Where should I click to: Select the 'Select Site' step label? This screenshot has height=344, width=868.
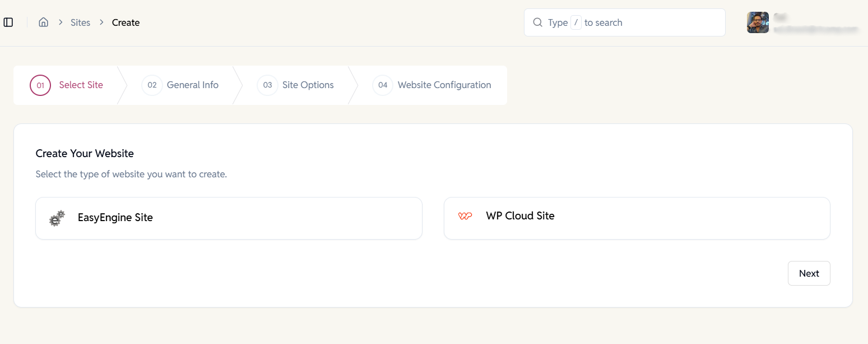(81, 85)
